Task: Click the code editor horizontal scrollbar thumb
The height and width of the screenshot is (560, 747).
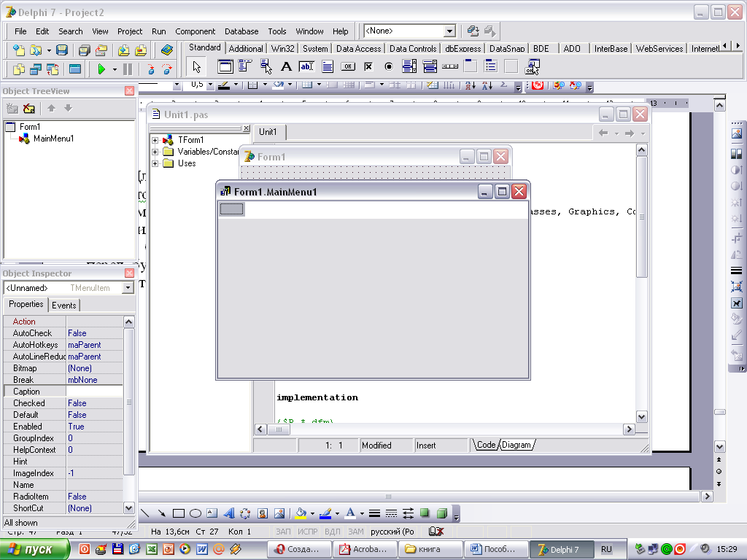Action: pyautogui.click(x=279, y=429)
